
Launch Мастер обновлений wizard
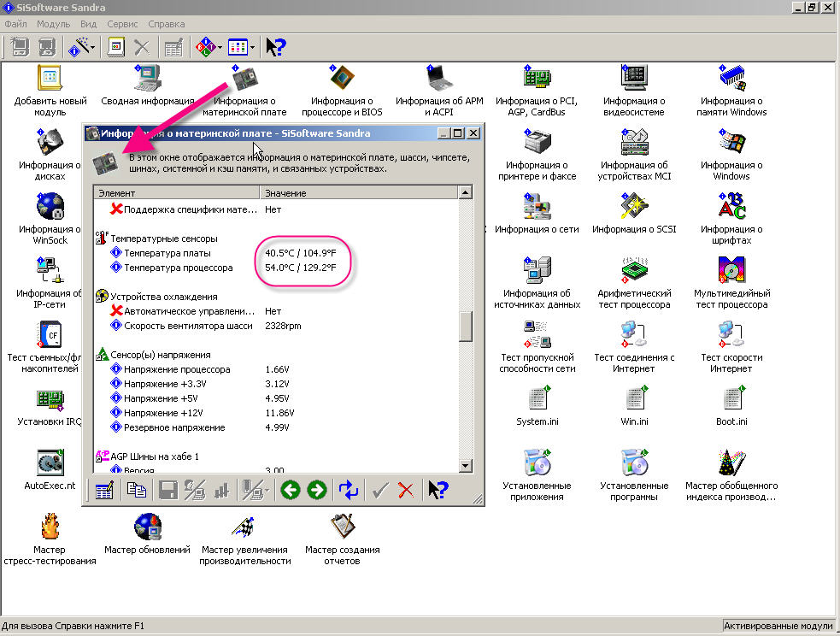pos(147,535)
